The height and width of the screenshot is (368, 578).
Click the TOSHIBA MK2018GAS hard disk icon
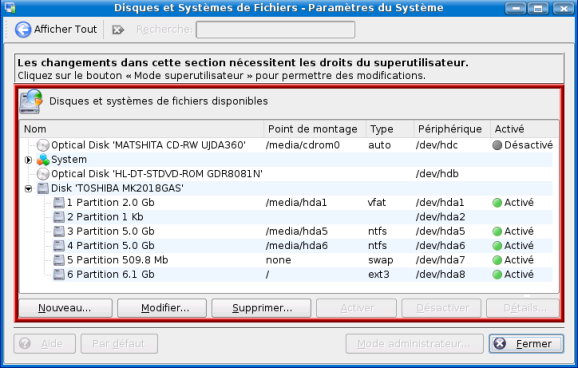(43, 188)
